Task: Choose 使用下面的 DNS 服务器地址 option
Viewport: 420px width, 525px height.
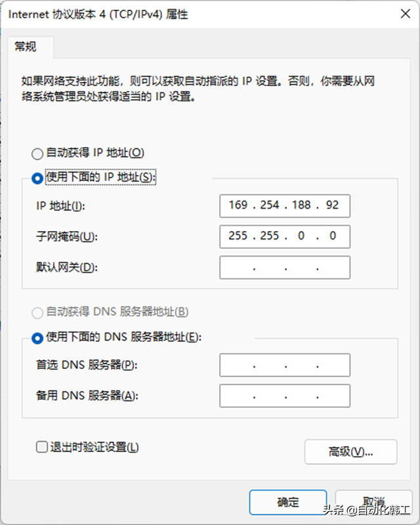Action: pyautogui.click(x=37, y=337)
